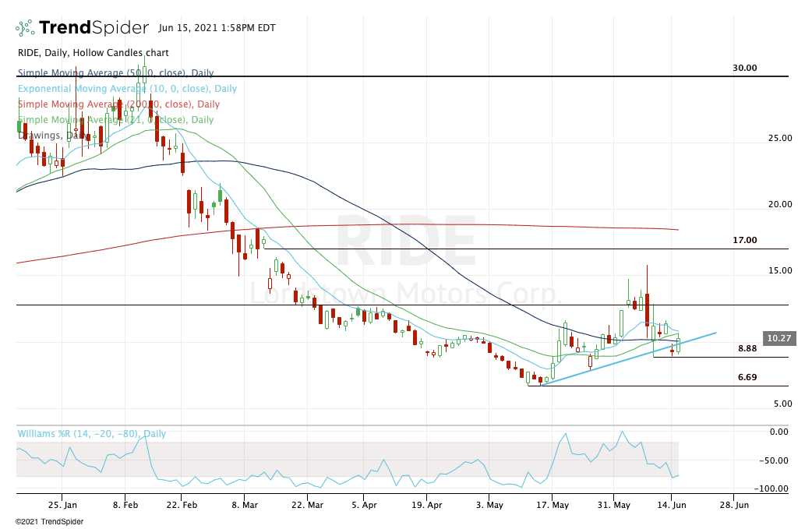Click the 15.00 price axis label
812x529 pixels.
coord(780,270)
